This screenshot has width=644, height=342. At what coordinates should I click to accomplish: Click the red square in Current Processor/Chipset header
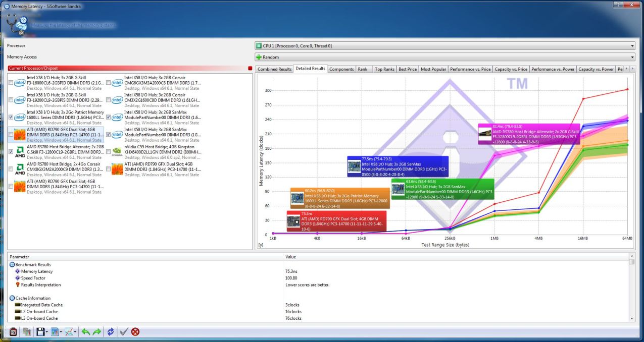pyautogui.click(x=250, y=68)
